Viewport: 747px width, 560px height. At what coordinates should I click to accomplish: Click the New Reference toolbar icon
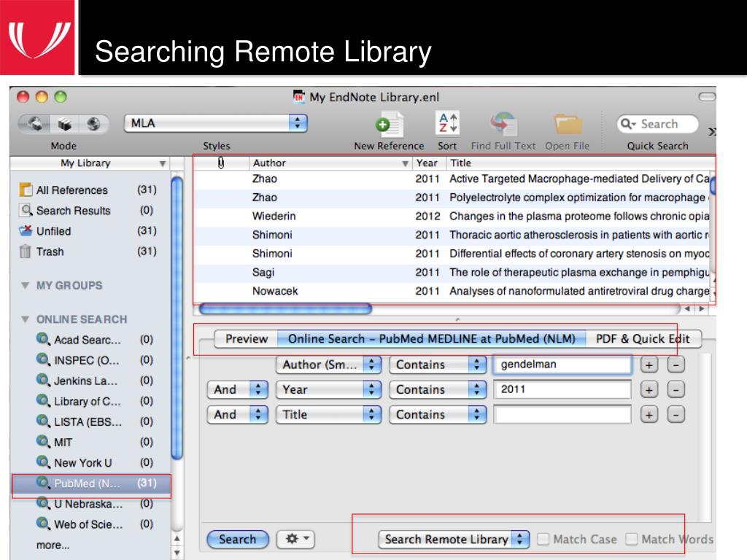click(x=388, y=125)
